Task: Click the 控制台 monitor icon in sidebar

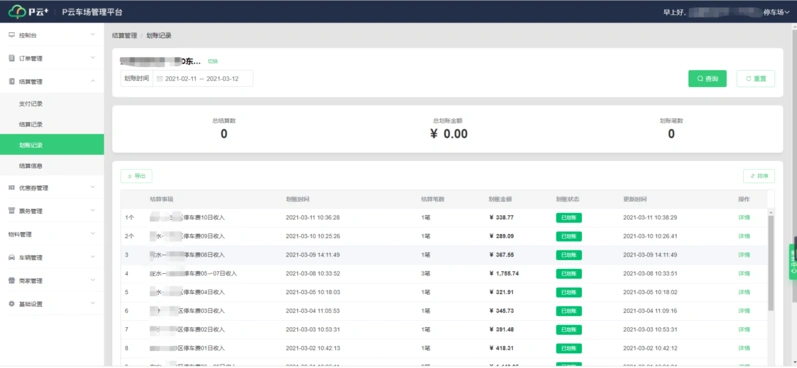Action: pos(12,35)
